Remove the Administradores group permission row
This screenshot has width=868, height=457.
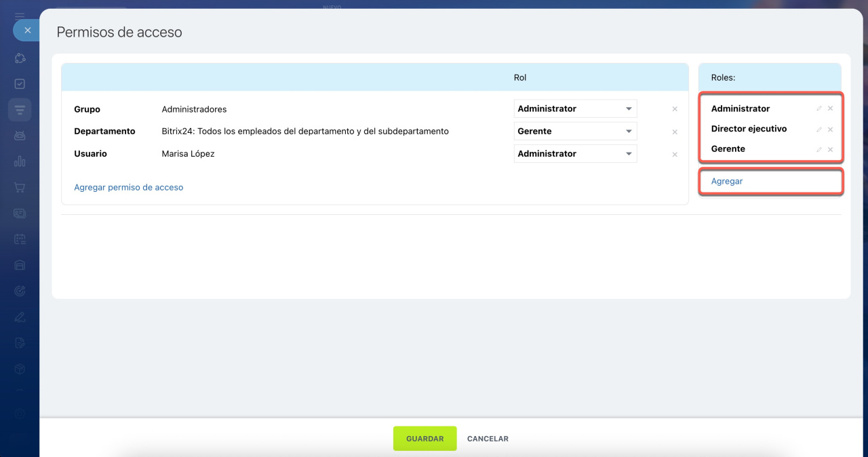(x=674, y=109)
